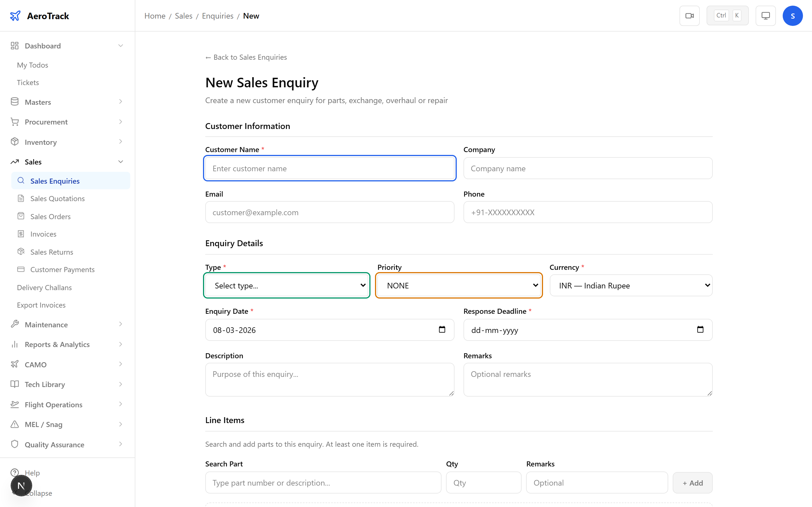Viewport: 812px width, 507px height.
Task: Open the Priority dropdown showing NONE
Action: [459, 285]
